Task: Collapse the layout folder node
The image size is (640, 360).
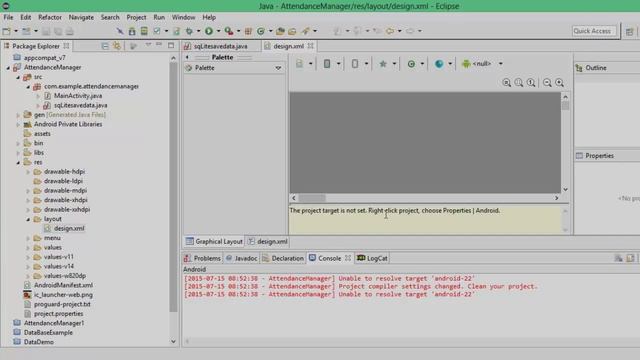Action: coord(28,219)
